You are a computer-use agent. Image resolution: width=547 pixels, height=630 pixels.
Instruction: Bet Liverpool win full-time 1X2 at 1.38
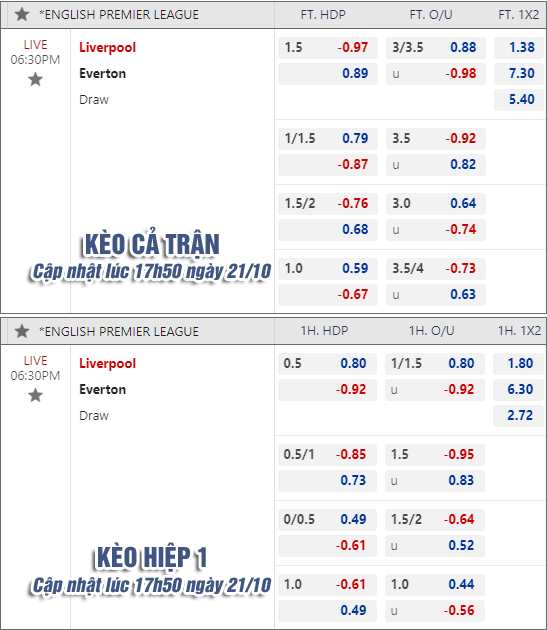pos(519,47)
